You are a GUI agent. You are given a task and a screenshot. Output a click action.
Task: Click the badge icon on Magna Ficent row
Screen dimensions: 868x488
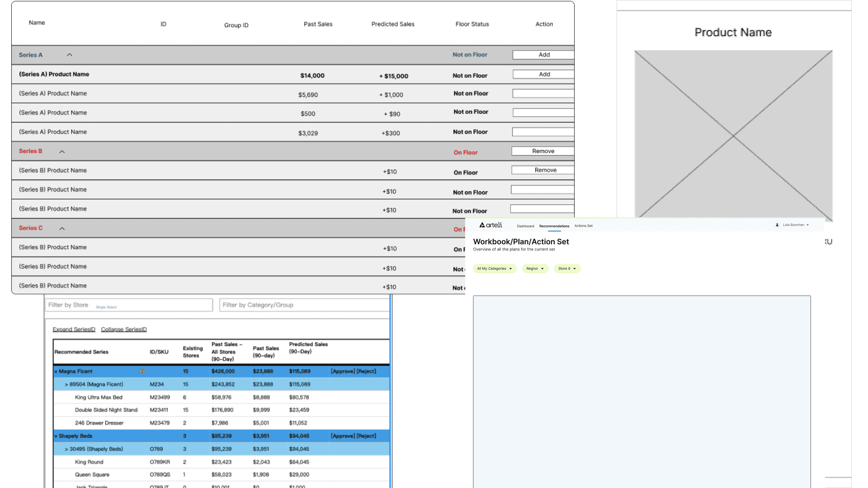[x=142, y=371]
